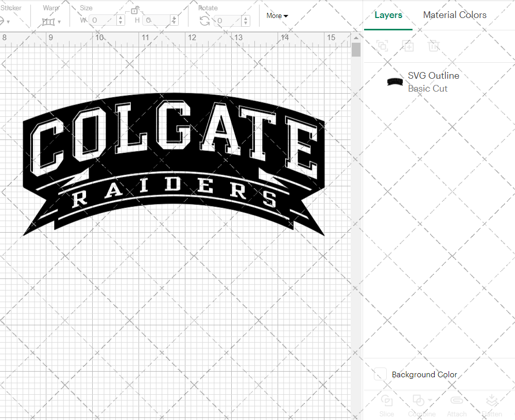The width and height of the screenshot is (515, 420).
Task: Click the Basic Cut operation label
Action: coord(427,89)
